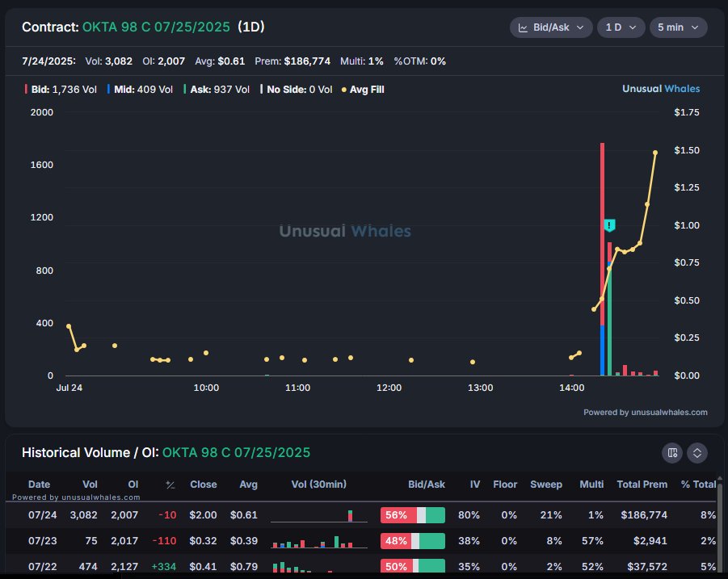728x579 pixels.
Task: Click the OI: 2,007 stat in summary bar
Action: pyautogui.click(x=163, y=61)
